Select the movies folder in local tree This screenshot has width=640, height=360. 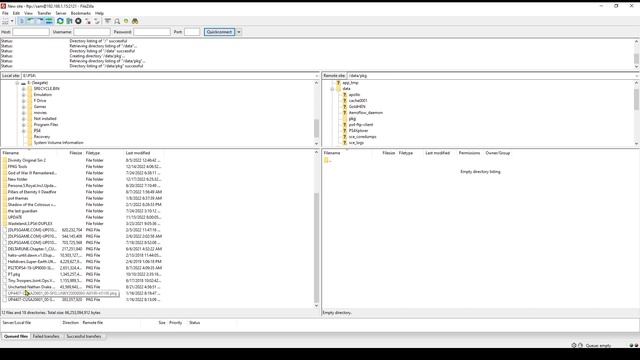(40, 113)
